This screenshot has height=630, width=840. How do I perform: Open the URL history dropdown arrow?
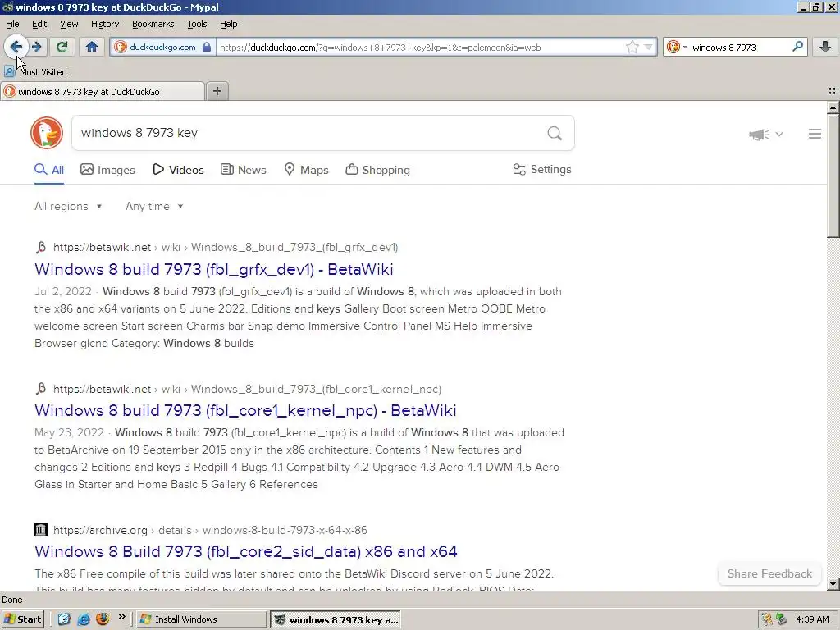coord(648,47)
